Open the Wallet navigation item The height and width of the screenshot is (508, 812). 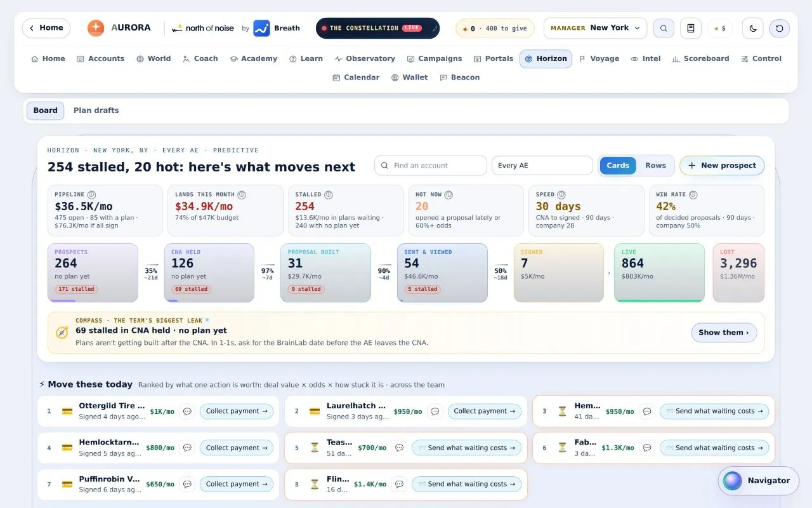pos(409,77)
